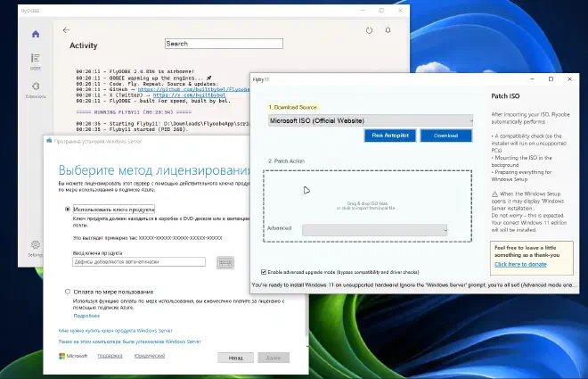
Task: Open Юридический link in setup footer
Action: 150,356
